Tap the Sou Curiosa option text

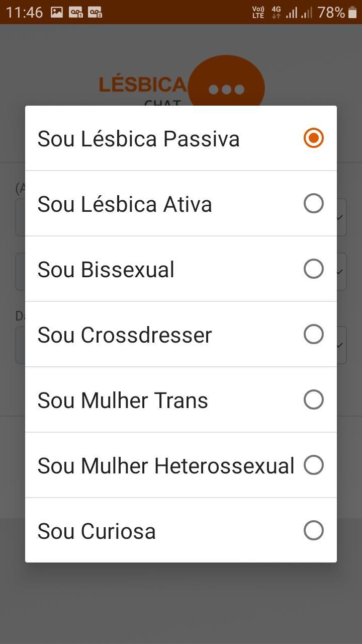click(x=97, y=531)
